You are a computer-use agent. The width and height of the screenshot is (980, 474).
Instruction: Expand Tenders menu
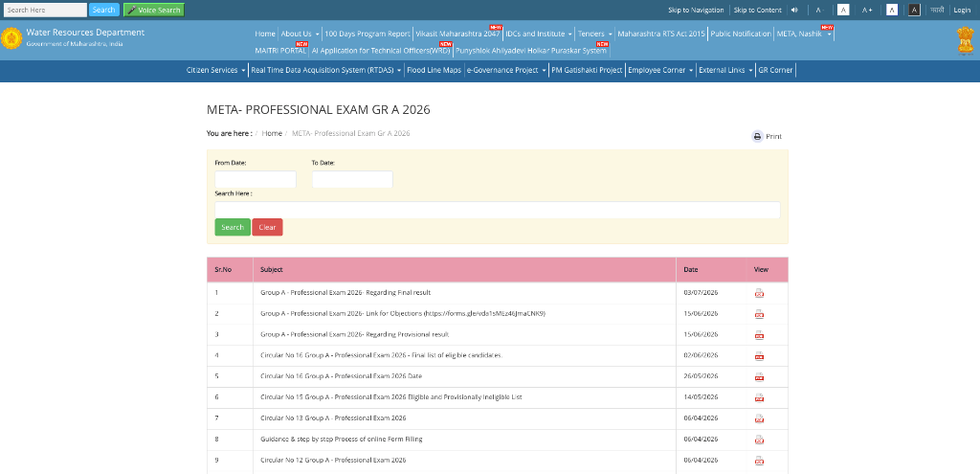click(595, 34)
